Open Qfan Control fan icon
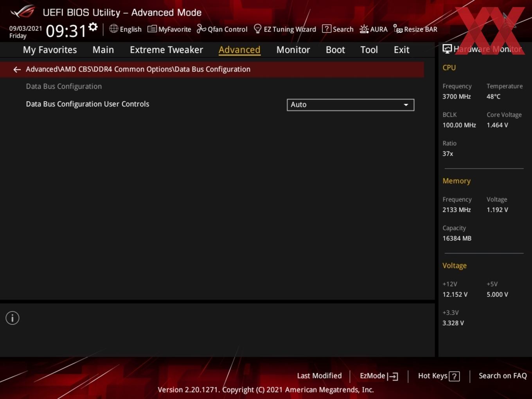Screen dimensions: 532x399 201,29
